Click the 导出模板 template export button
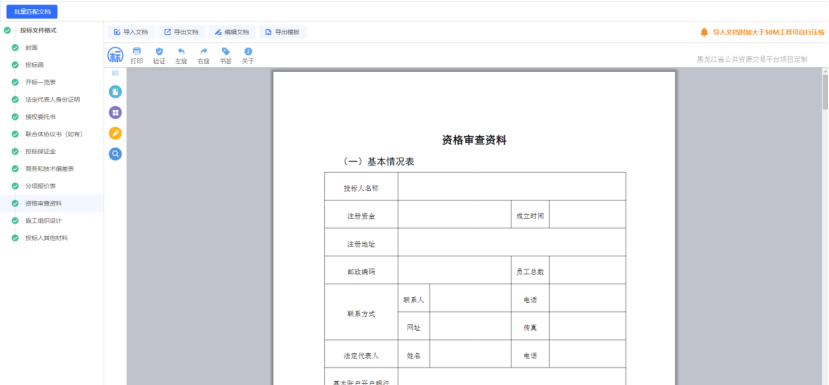Screen dimensions: 829x385 [282, 32]
